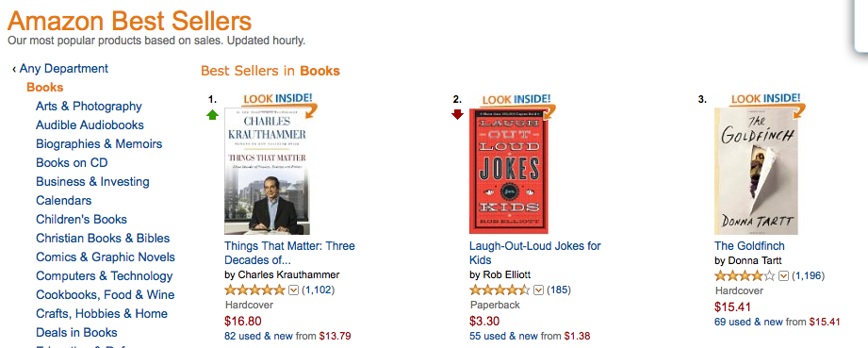Viewport: 868px width, 348px height.
Task: Open the Things That Matter title link
Action: click(x=289, y=253)
